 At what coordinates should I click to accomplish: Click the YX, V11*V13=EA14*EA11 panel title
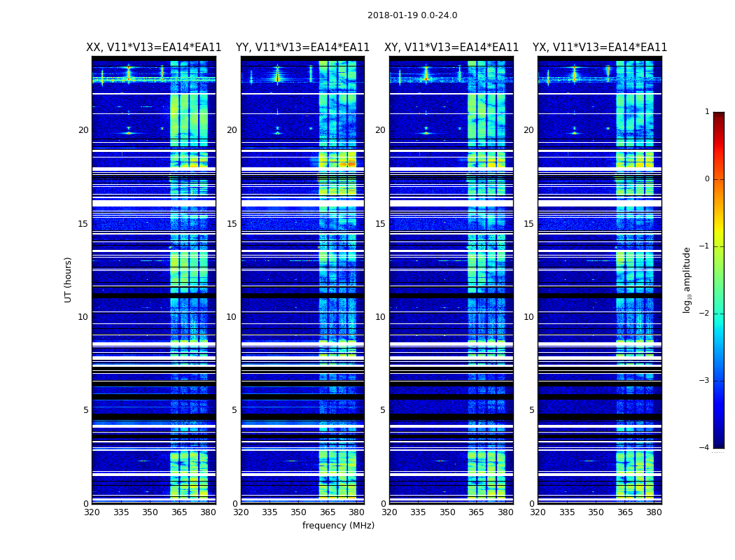599,48
